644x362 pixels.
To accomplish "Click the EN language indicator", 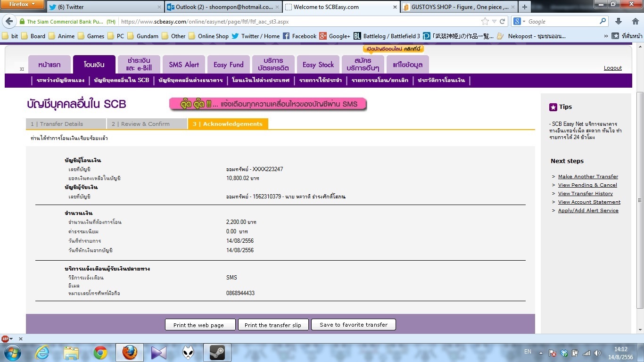I will click(x=528, y=352).
